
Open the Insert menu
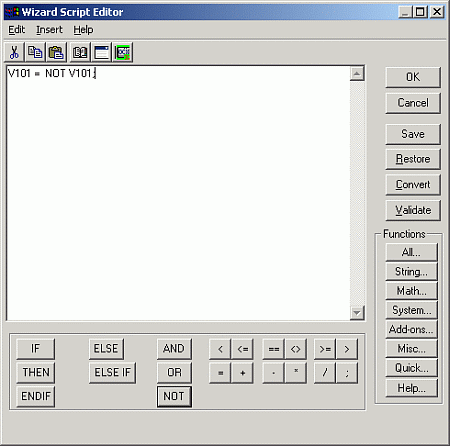[x=49, y=30]
